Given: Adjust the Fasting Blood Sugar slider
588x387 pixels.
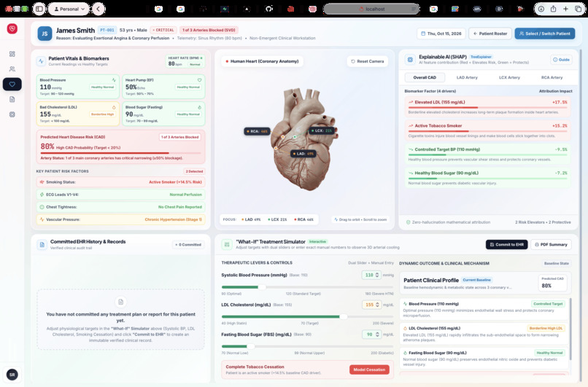Looking at the screenshot, I should [308, 346].
